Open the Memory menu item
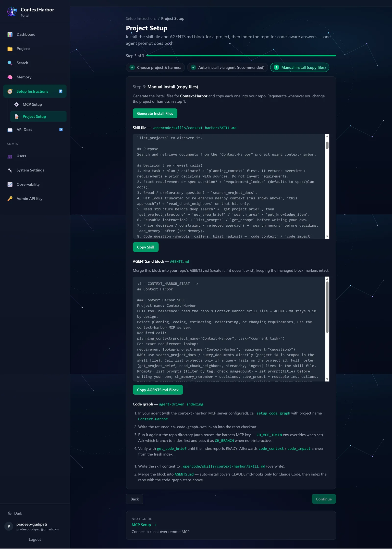Viewport: 392px width, 549px height. click(x=35, y=77)
